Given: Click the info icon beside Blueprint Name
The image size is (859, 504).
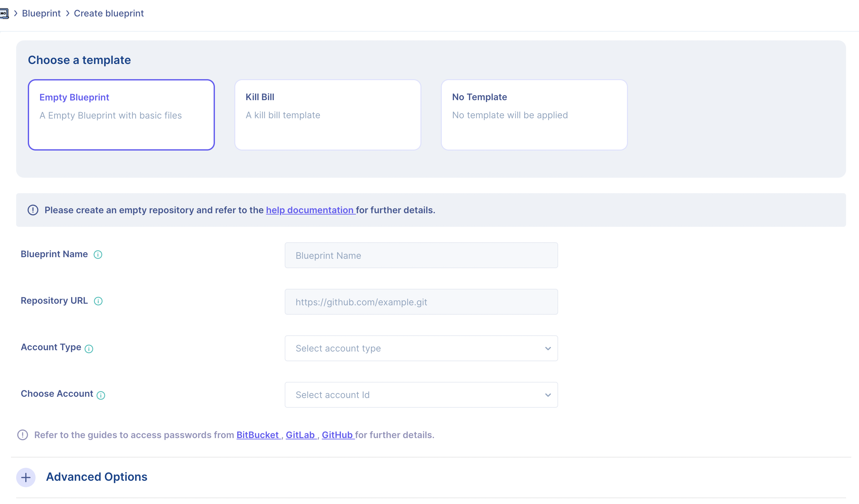Looking at the screenshot, I should (98, 255).
